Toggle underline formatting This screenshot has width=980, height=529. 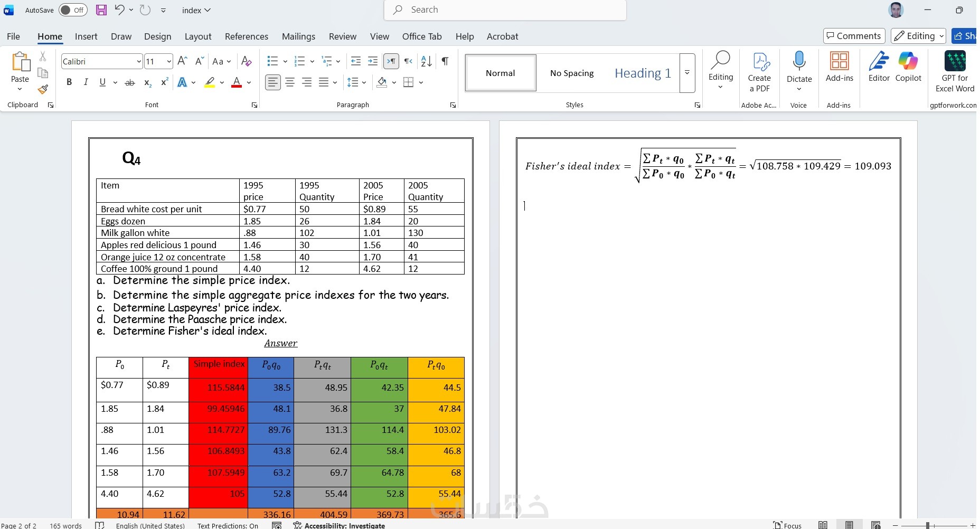point(102,82)
